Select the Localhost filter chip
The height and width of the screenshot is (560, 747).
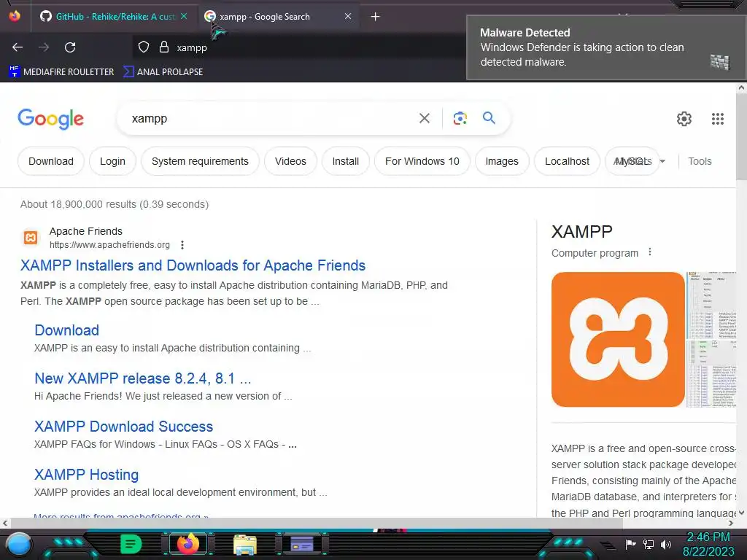pyautogui.click(x=567, y=161)
